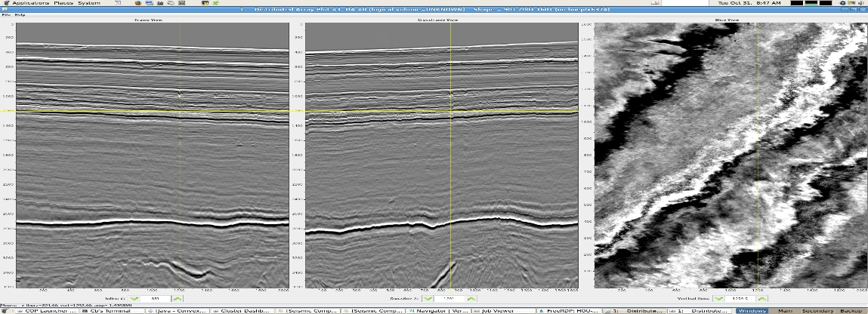Screen dimensions: 868x314
Task: Select the Backup workspace in switcher
Action: 851,310
